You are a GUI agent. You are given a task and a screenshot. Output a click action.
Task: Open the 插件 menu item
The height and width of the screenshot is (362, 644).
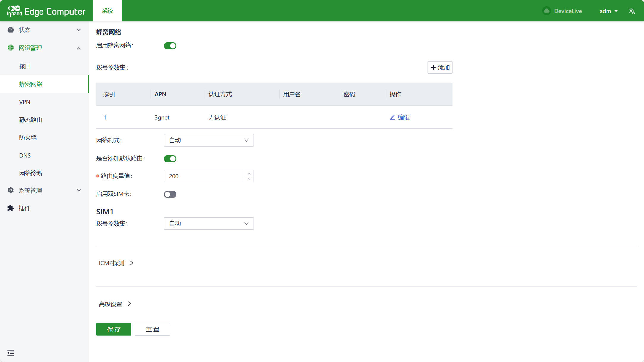click(x=45, y=208)
